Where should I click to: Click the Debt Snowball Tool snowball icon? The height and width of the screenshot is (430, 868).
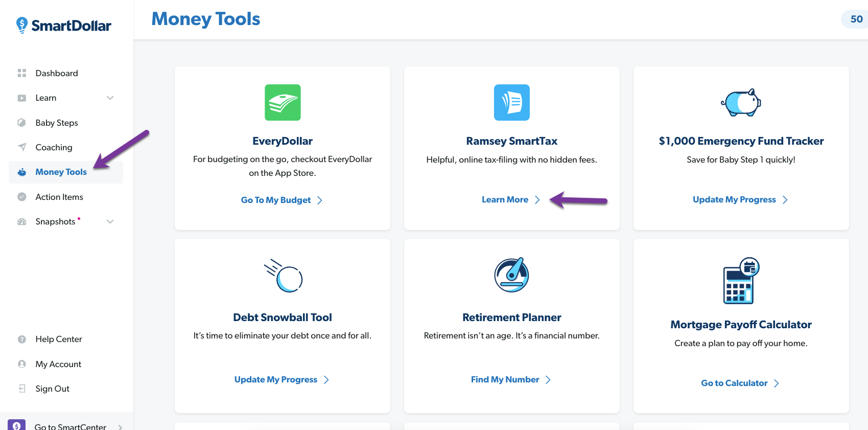pos(283,276)
